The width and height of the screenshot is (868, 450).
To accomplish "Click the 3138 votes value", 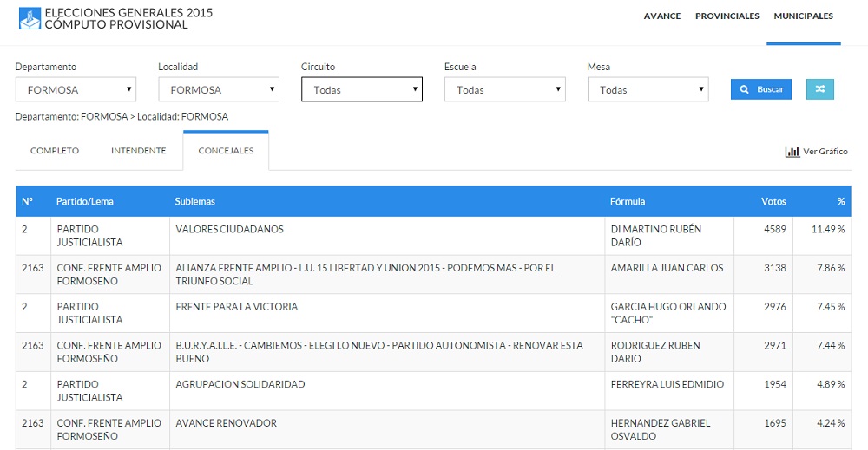I will pos(775,268).
